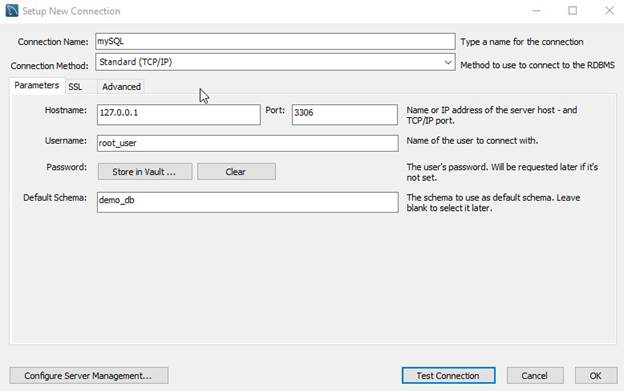Click 'Method to use to connect to the RDBMS' text
This screenshot has width=624, height=391.
(x=538, y=65)
